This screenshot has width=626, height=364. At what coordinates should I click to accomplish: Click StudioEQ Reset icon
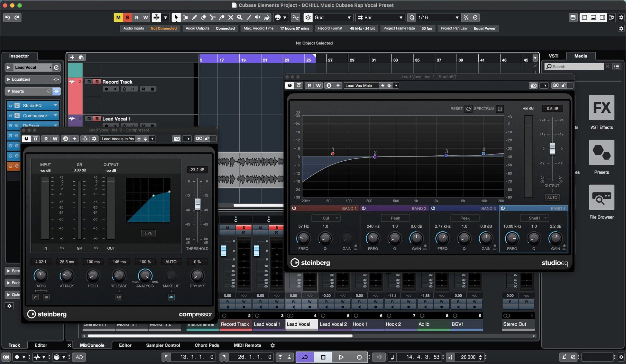tap(468, 109)
